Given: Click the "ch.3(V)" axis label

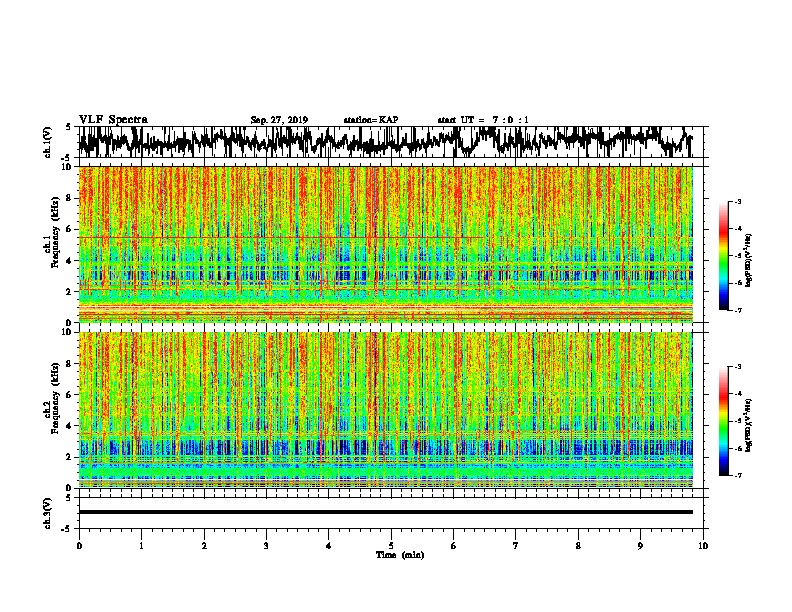Looking at the screenshot, I should pos(48,513).
